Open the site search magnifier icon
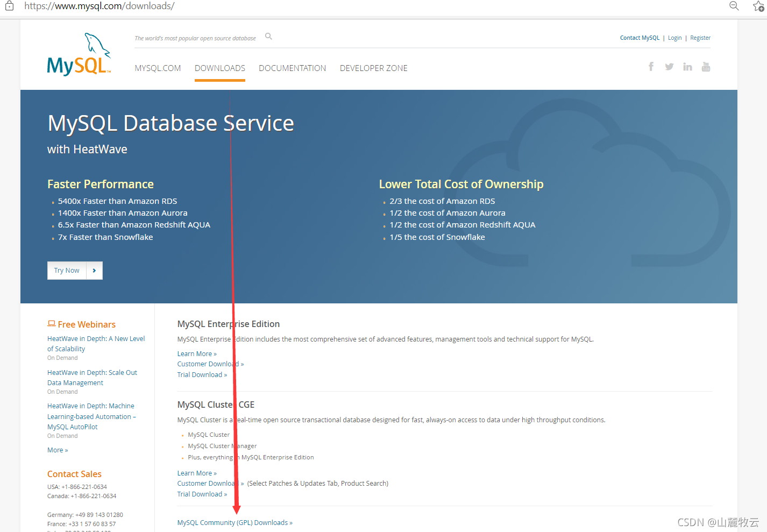The height and width of the screenshot is (532, 767). click(268, 37)
